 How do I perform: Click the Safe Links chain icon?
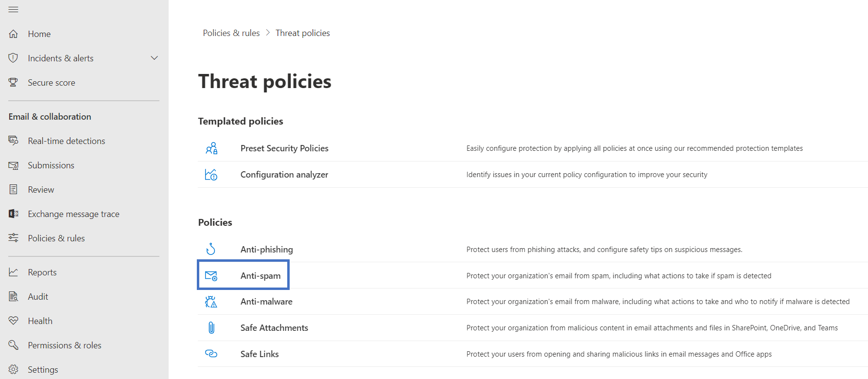pos(211,354)
